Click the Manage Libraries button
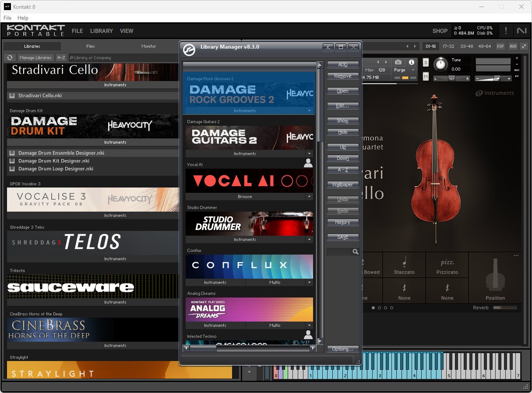Viewport: 532px width, 393px height. pos(36,57)
